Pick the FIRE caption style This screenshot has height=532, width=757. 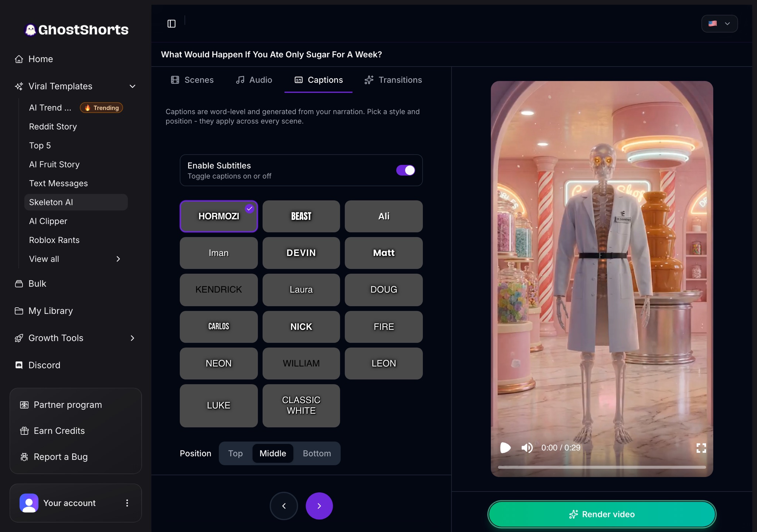(384, 327)
